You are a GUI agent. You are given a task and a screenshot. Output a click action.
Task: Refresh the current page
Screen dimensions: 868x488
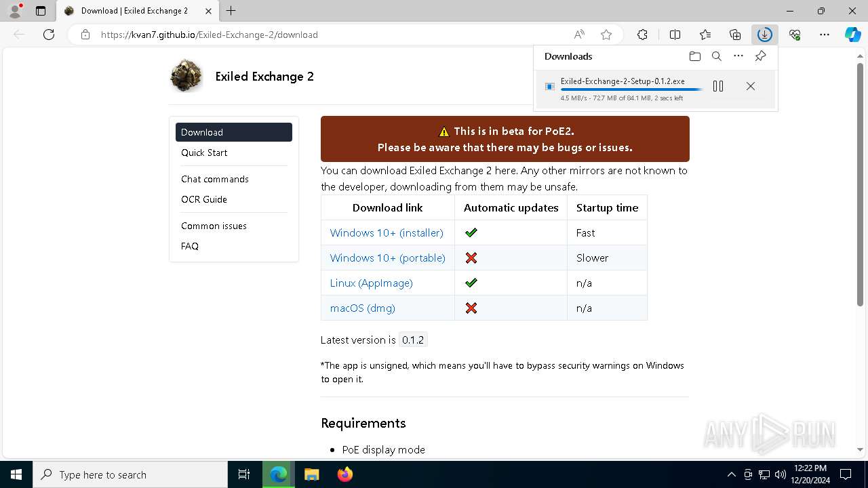click(49, 35)
